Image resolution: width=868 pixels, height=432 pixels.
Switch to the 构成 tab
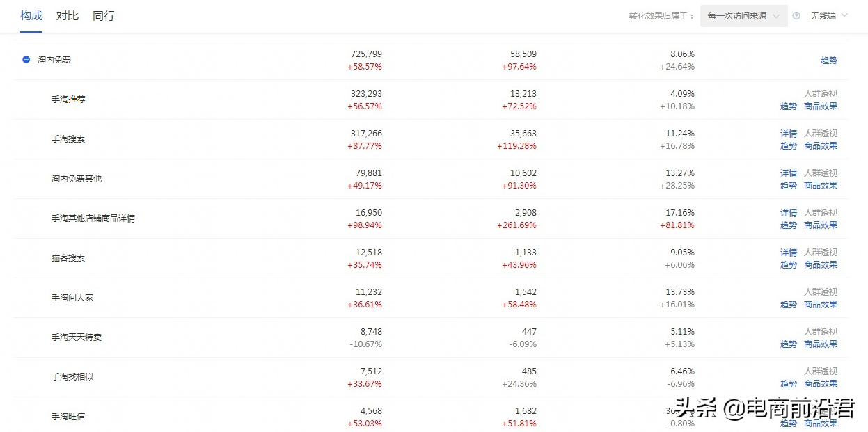(31, 16)
